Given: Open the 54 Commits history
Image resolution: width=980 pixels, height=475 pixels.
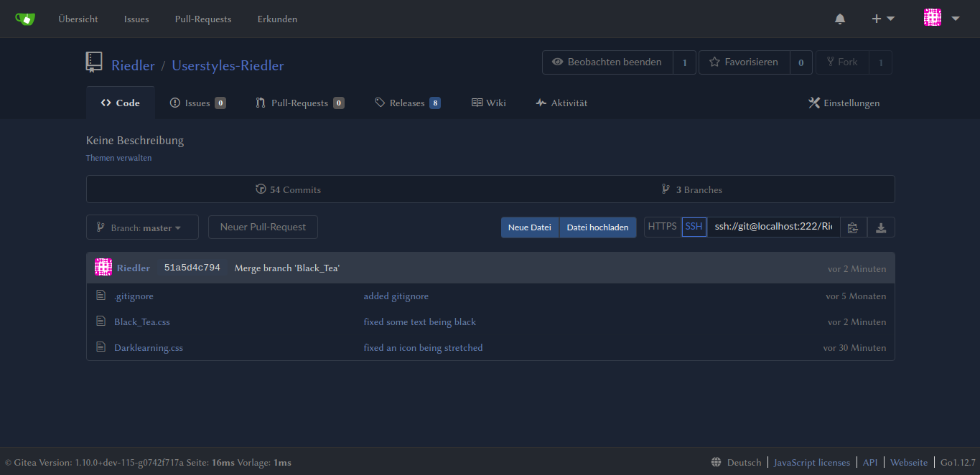Looking at the screenshot, I should click(x=289, y=189).
